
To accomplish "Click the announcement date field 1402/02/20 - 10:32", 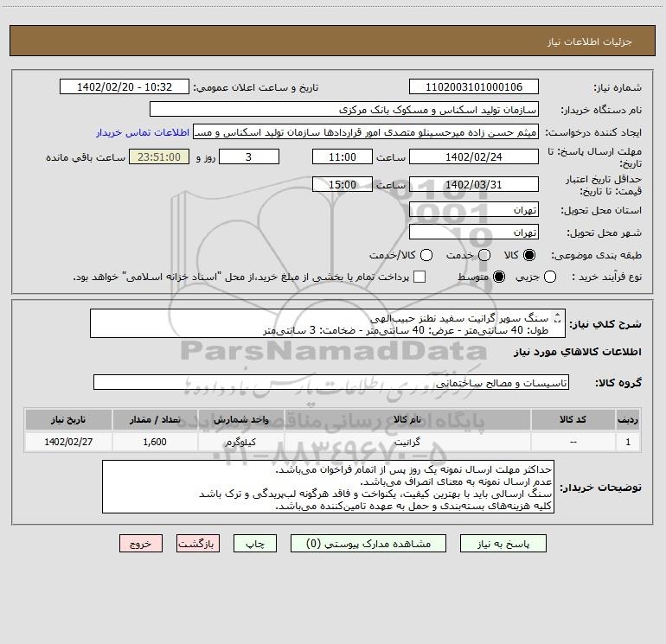I will click(125, 86).
